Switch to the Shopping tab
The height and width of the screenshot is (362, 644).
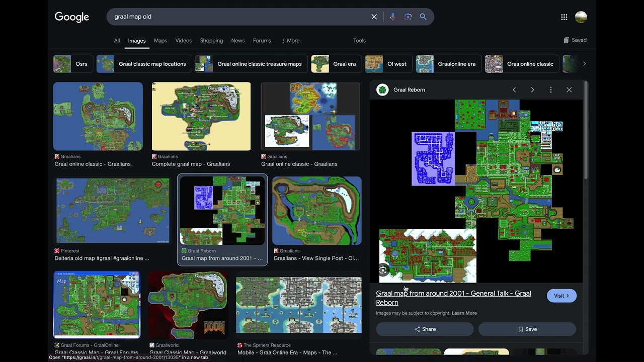coord(211,41)
